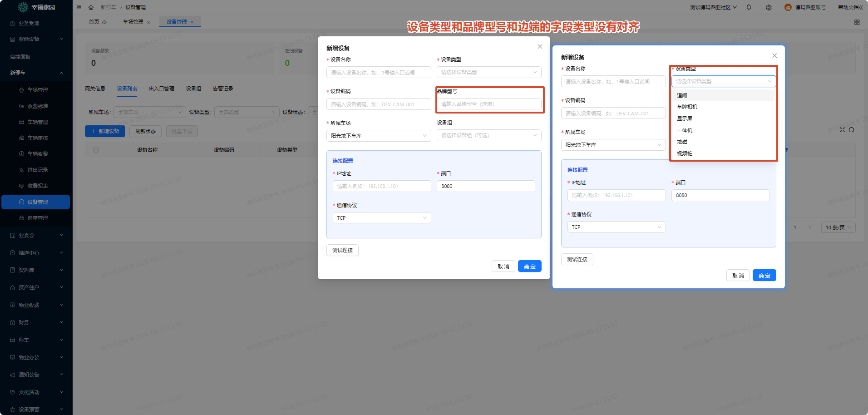Focus 品牌型号 input in left dialog

489,104
